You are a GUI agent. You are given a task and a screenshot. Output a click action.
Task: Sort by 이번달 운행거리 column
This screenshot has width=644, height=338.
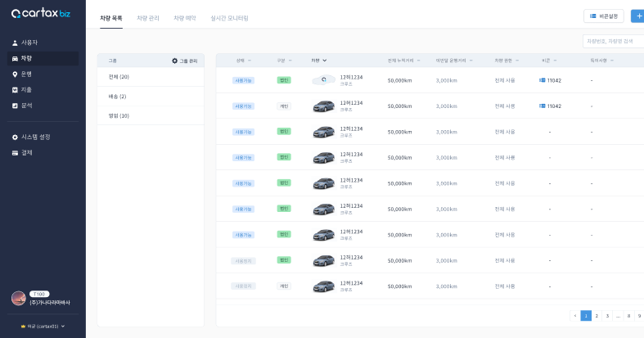pyautogui.click(x=454, y=61)
